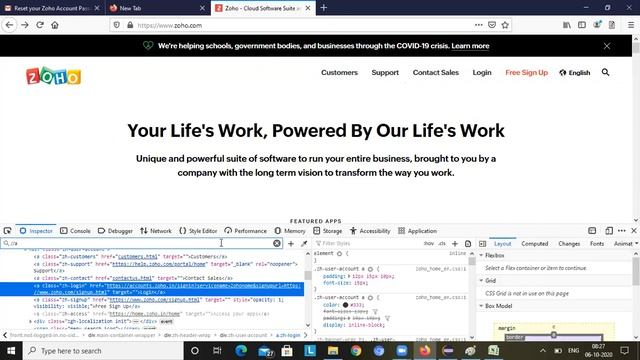Open the Inspector tab
Image resolution: width=640 pixels, height=360 pixels.
[x=36, y=231]
